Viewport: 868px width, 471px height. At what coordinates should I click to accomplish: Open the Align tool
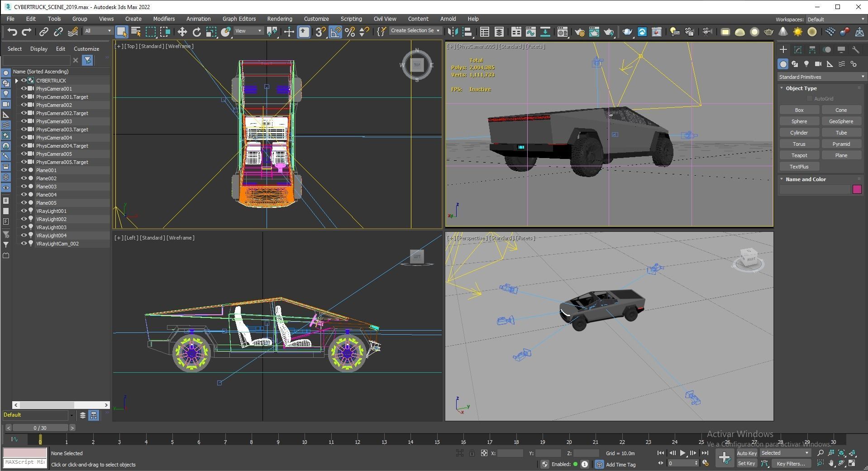(467, 32)
